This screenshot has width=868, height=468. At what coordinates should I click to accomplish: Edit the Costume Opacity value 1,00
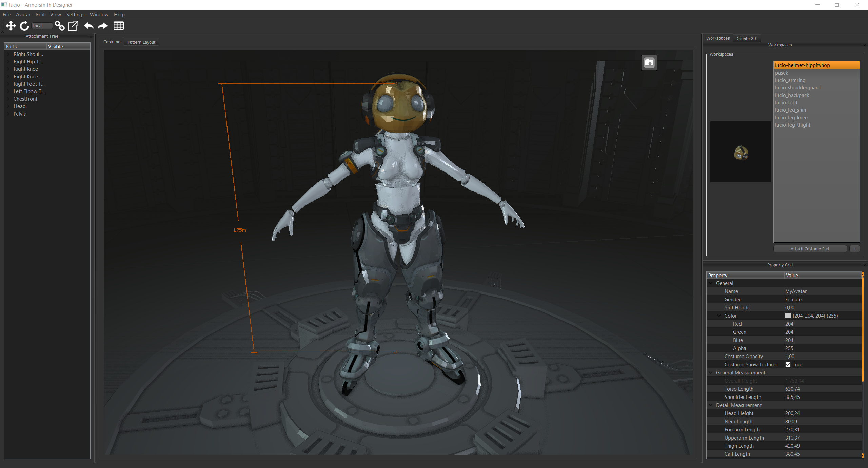(x=823, y=356)
